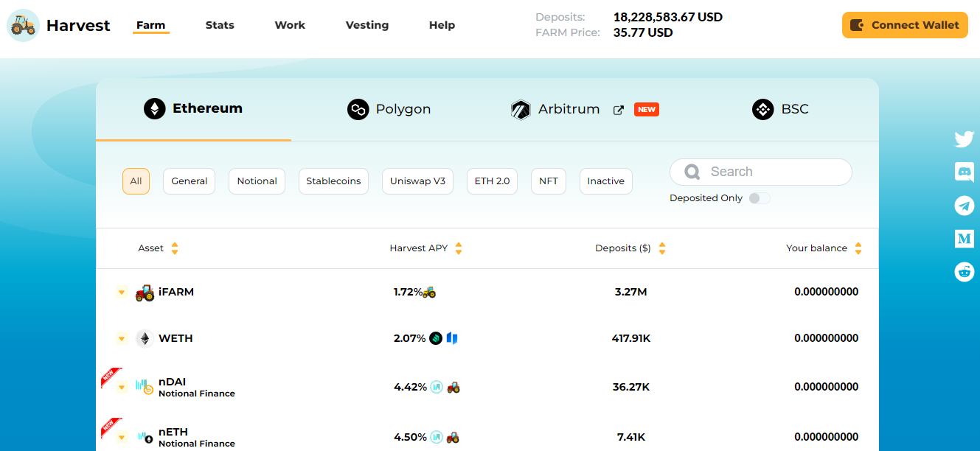
Task: Expand the iFARM vault row
Action: [122, 293]
